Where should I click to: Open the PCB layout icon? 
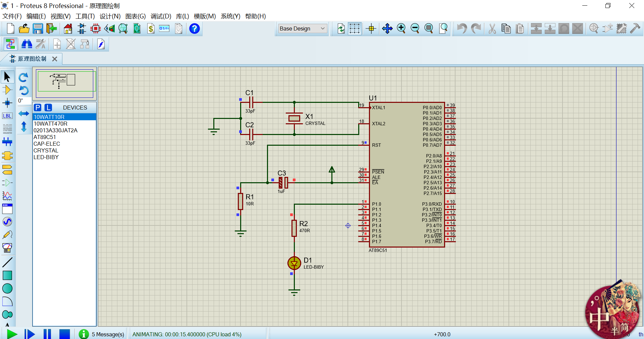point(96,29)
